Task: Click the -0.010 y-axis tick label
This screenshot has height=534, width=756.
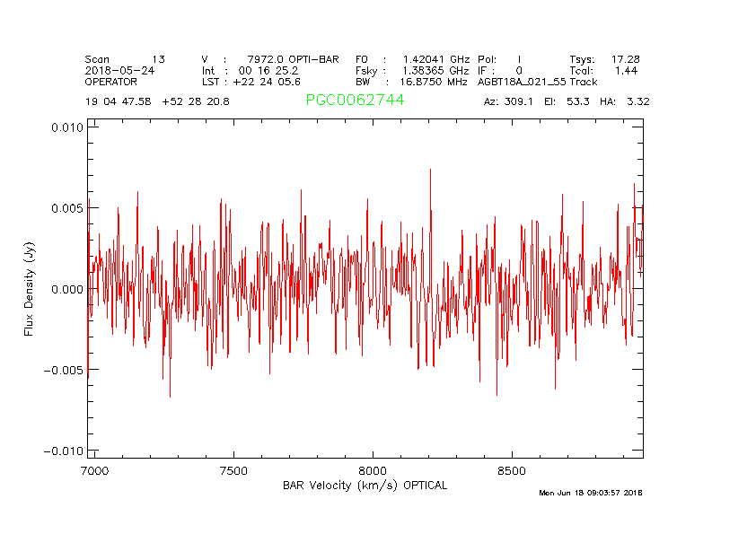Action: coord(65,451)
